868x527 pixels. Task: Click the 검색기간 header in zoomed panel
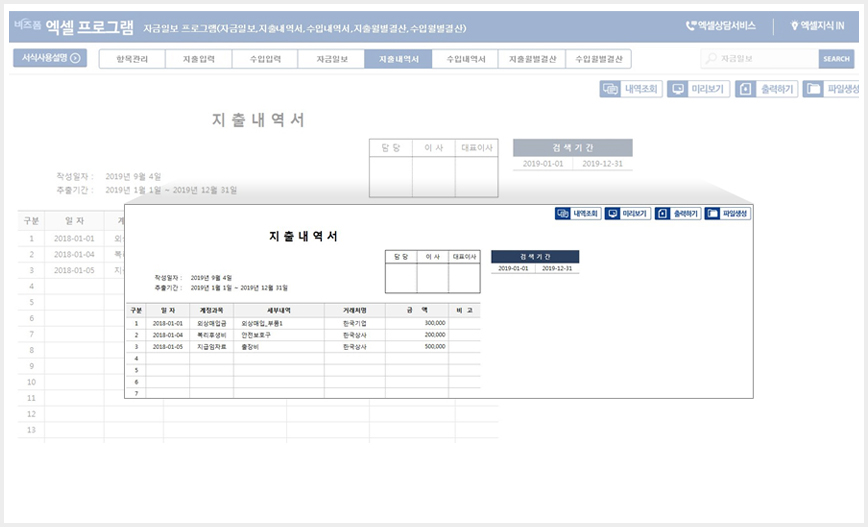coord(535,257)
